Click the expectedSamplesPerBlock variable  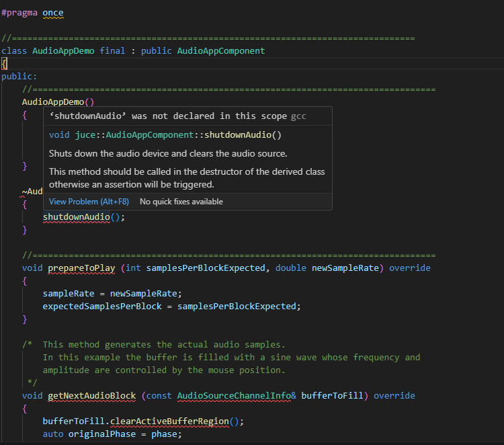[x=102, y=307]
